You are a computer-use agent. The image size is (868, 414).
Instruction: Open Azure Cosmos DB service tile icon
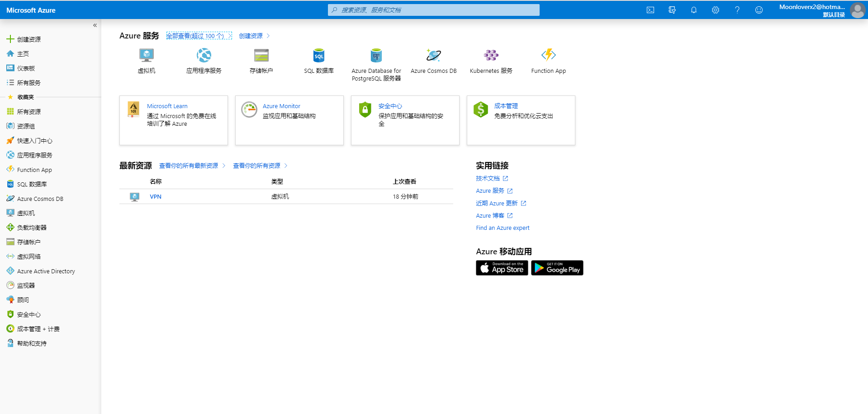click(x=434, y=55)
